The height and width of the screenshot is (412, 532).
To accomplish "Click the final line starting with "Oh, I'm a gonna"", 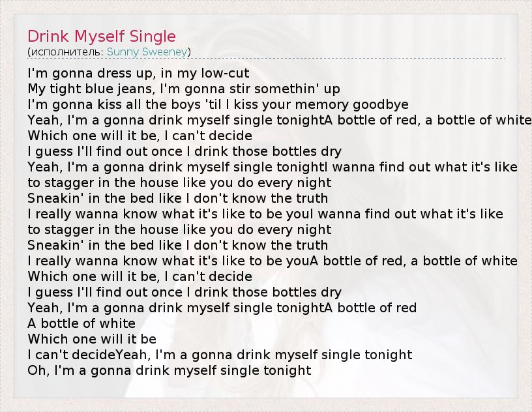I will [170, 370].
